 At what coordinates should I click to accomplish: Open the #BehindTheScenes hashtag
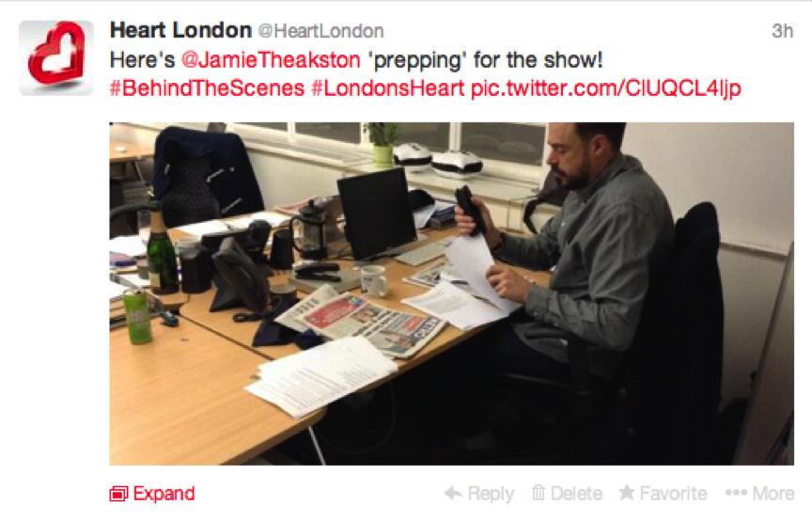pyautogui.click(x=207, y=88)
